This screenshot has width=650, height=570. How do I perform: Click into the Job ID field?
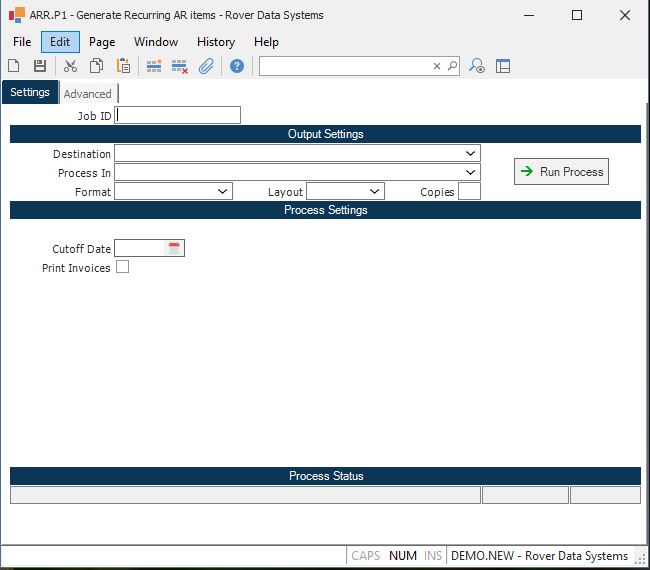[178, 115]
